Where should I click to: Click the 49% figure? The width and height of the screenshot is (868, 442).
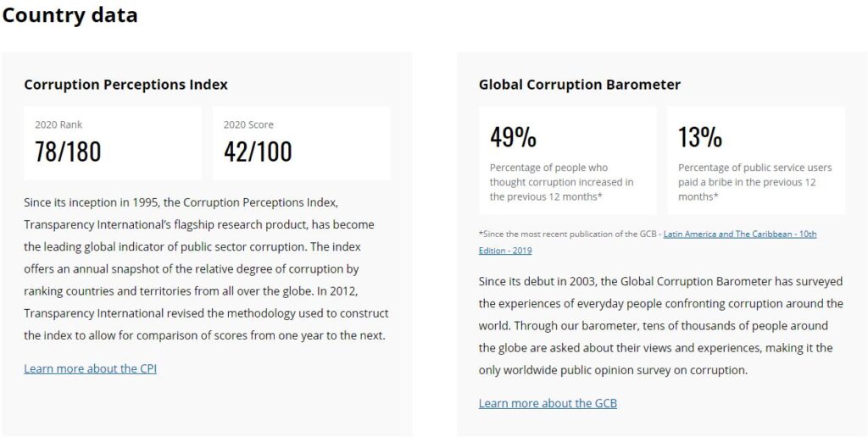513,136
